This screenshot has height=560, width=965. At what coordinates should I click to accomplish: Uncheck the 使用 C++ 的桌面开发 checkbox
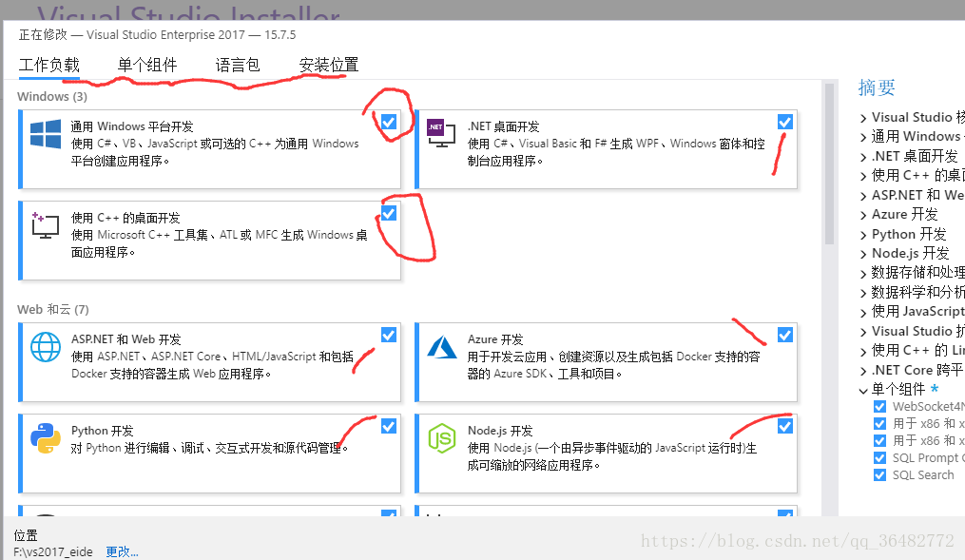click(x=388, y=213)
